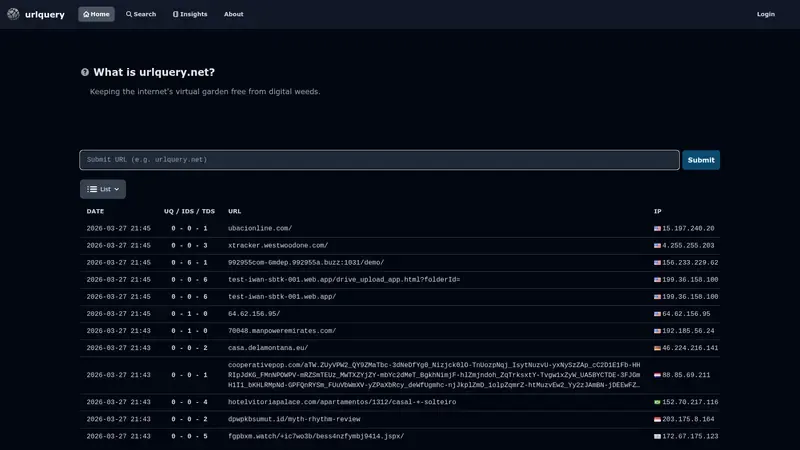Open the Home nav item
Image resolution: width=800 pixels, height=450 pixels.
click(x=96, y=14)
